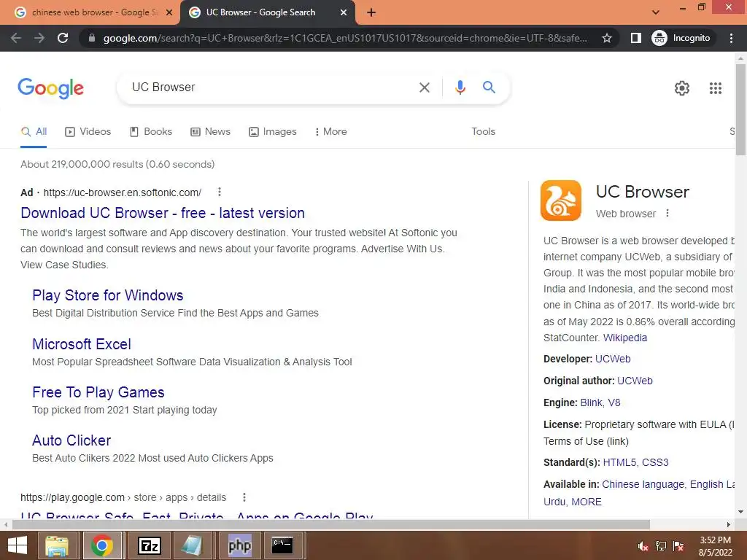
Task: Open the Chrome three-dot menu
Action: pos(731,38)
